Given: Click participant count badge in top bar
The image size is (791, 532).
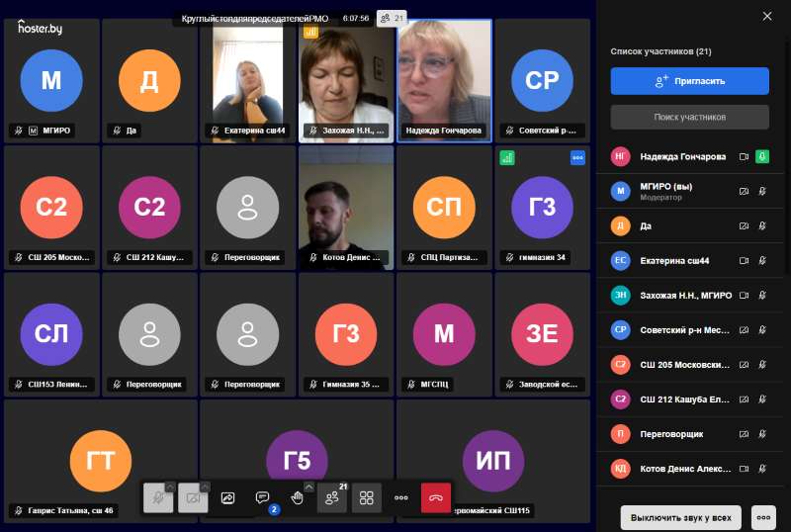Looking at the screenshot, I should [392, 19].
